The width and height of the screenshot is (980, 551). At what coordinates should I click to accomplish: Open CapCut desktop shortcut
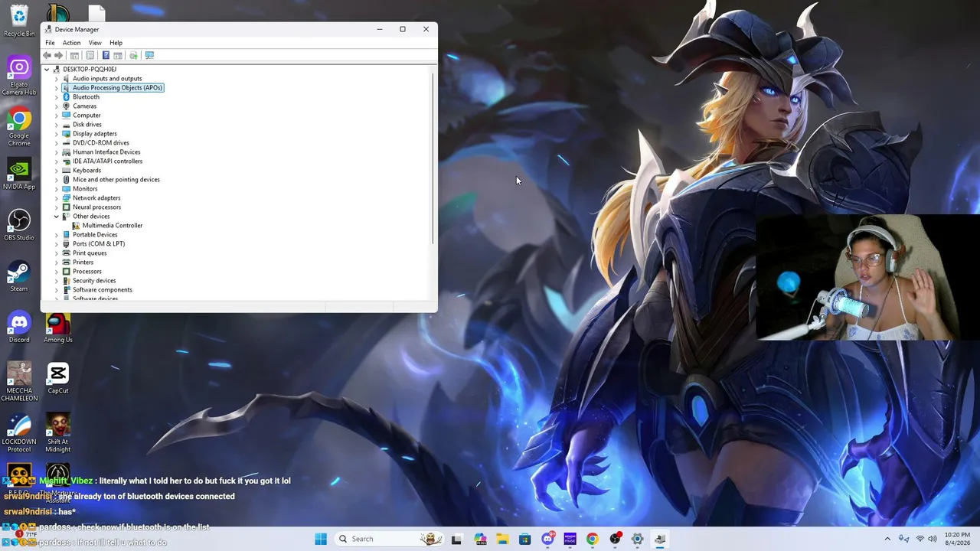58,379
